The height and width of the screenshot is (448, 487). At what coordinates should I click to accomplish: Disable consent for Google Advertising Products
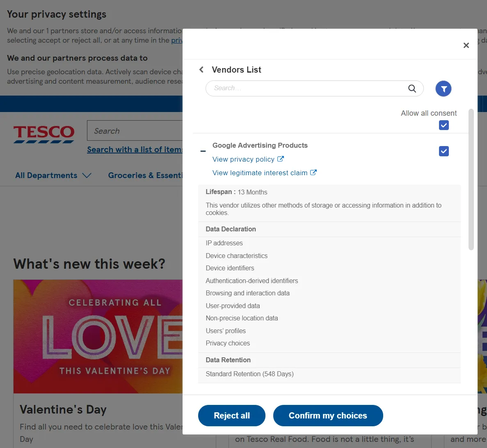[x=444, y=151]
